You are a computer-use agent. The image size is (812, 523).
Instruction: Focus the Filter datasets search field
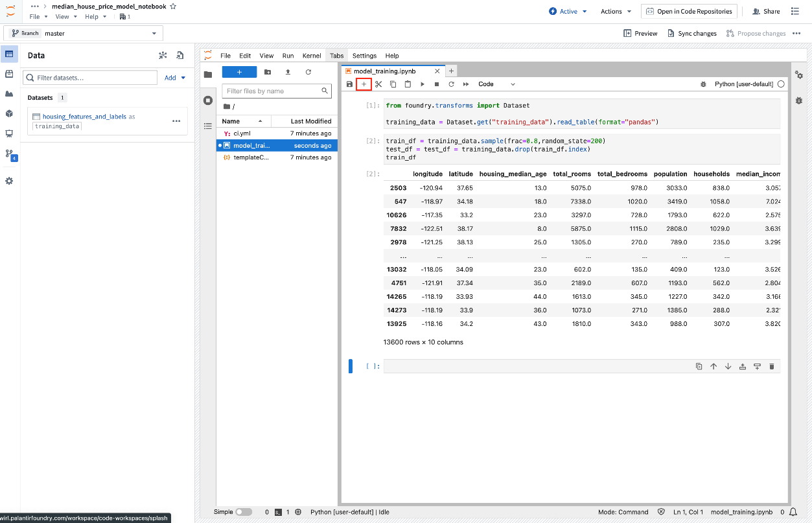(x=90, y=78)
